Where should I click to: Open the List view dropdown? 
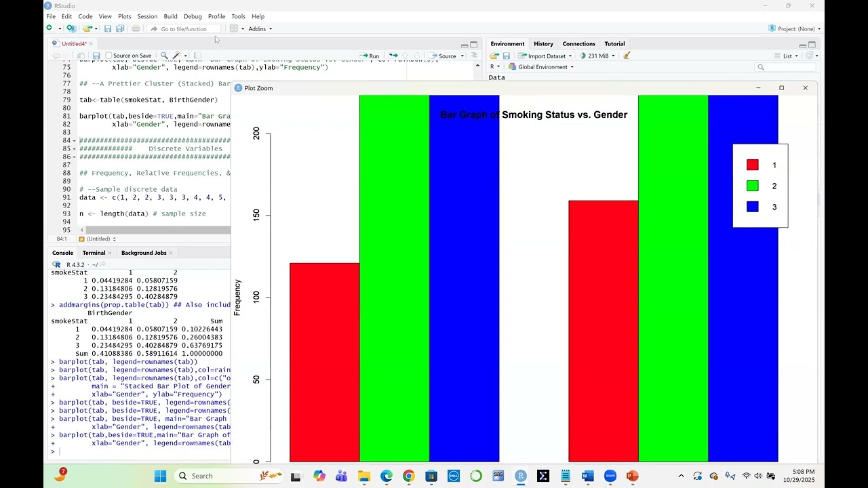click(786, 56)
